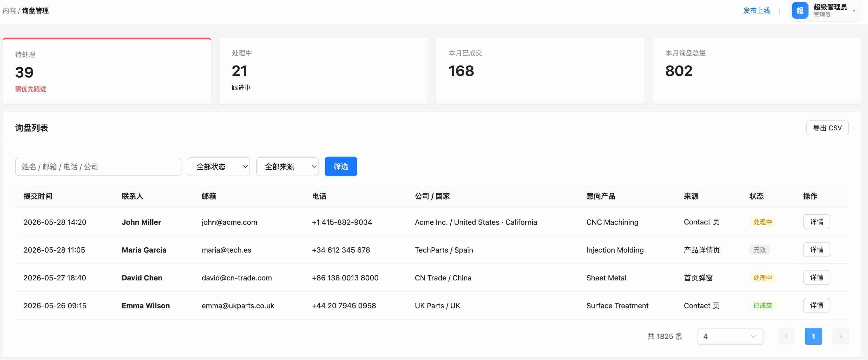Click the 联系人 column header
Image resolution: width=868 pixels, height=360 pixels.
point(133,196)
